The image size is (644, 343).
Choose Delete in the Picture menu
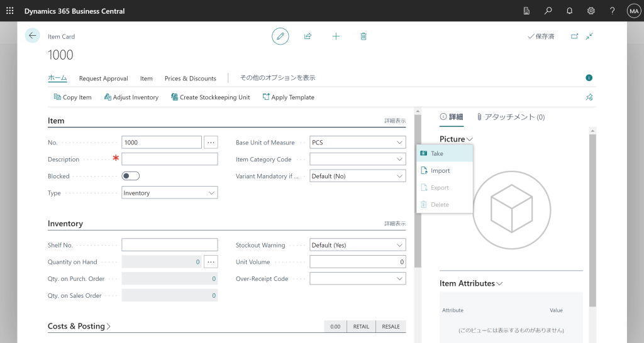tap(445, 204)
